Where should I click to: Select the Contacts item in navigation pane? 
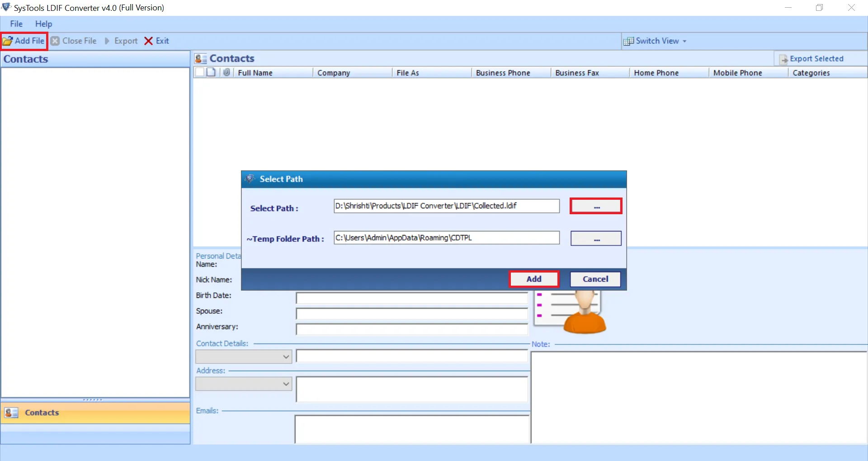(95, 413)
